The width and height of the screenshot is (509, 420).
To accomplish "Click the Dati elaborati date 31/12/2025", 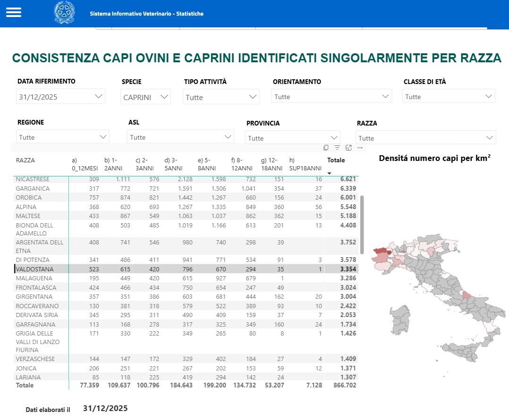I will 105,408.
